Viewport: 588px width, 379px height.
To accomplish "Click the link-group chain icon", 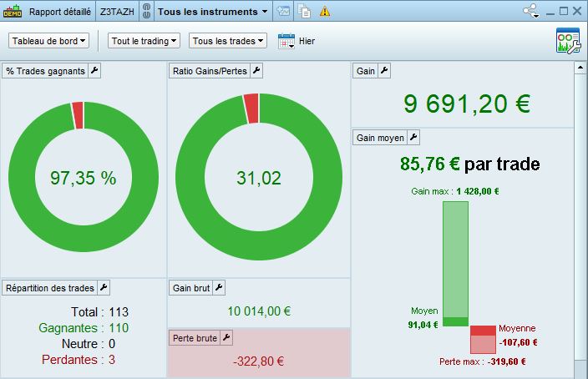I will (147, 11).
